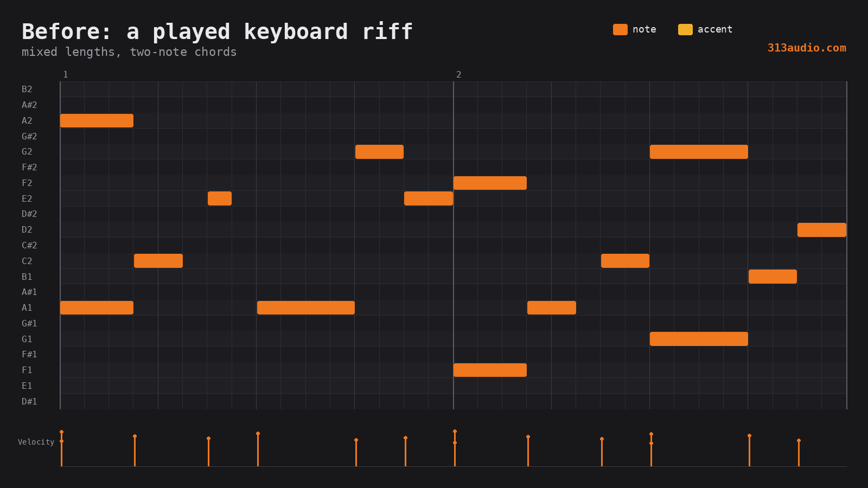Viewport: 868px width, 488px height.
Task: Click the "mixed lengths, two-note chords" subtitle
Action: (129, 52)
